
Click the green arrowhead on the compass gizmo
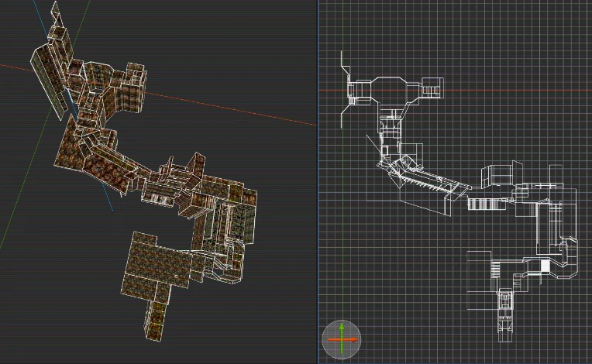pyautogui.click(x=342, y=327)
